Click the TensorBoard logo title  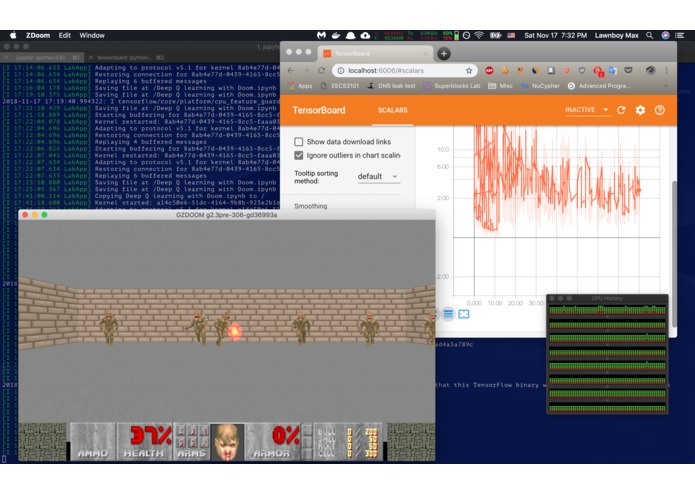pyautogui.click(x=319, y=110)
